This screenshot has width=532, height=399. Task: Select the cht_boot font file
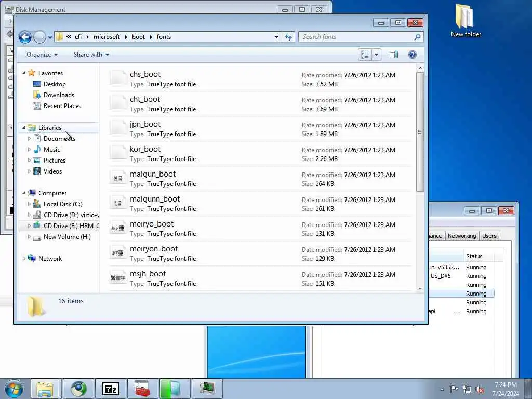coord(260,104)
